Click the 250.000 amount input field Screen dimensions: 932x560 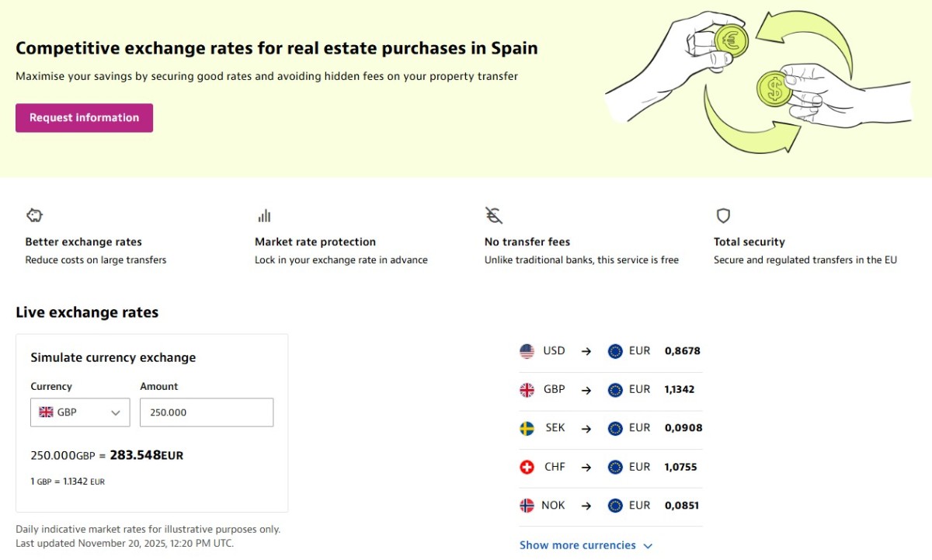click(x=206, y=412)
